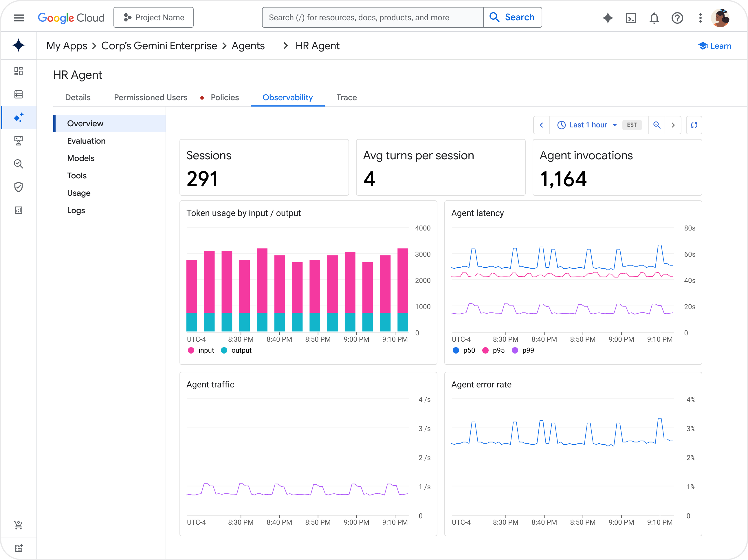
Task: Open the Gemini assistant sparkle icon in the top bar
Action: pyautogui.click(x=608, y=18)
